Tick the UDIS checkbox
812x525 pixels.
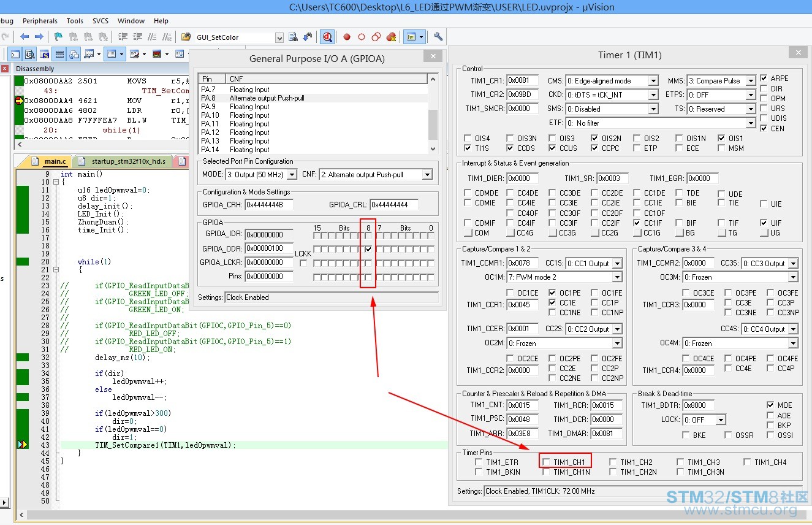(x=764, y=118)
